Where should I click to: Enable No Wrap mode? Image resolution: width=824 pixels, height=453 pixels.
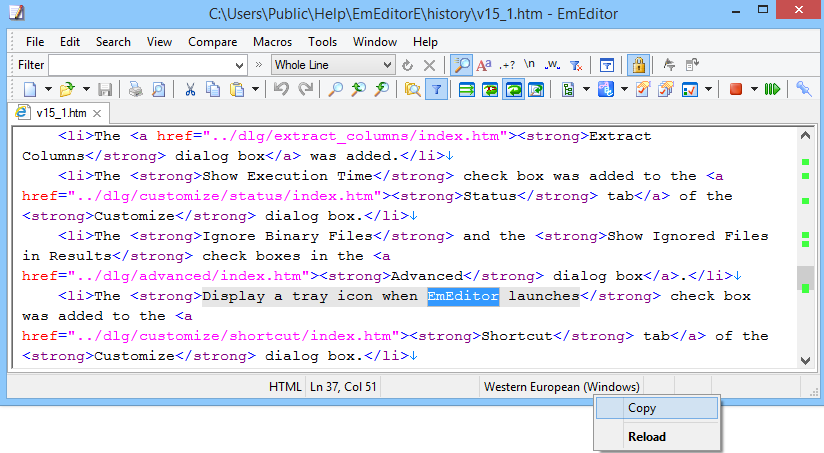point(467,89)
